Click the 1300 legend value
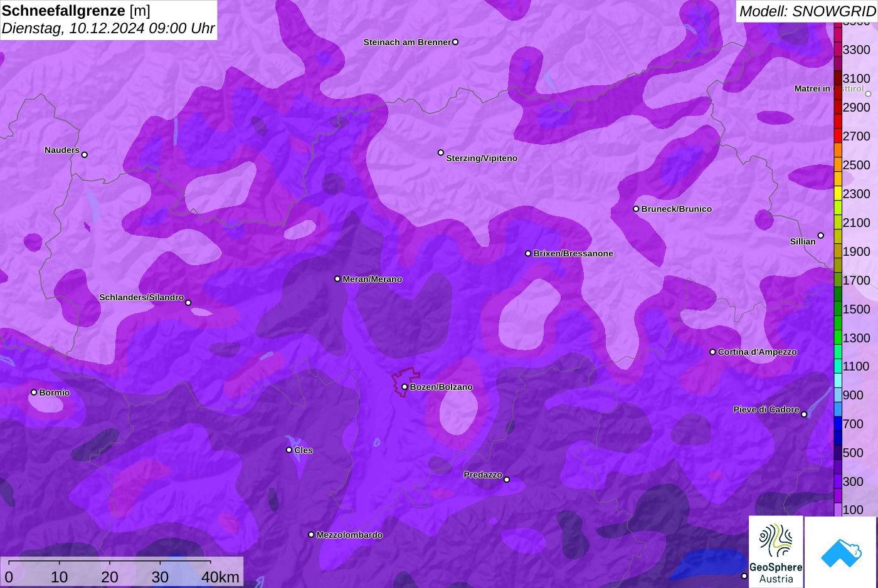Screen dimensions: 878x588 click(x=856, y=339)
